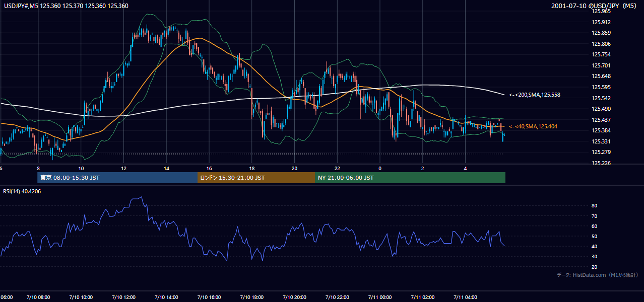The height and width of the screenshot is (302, 644).
Task: Click the 7/10 18:00 time label
Action: click(x=252, y=297)
